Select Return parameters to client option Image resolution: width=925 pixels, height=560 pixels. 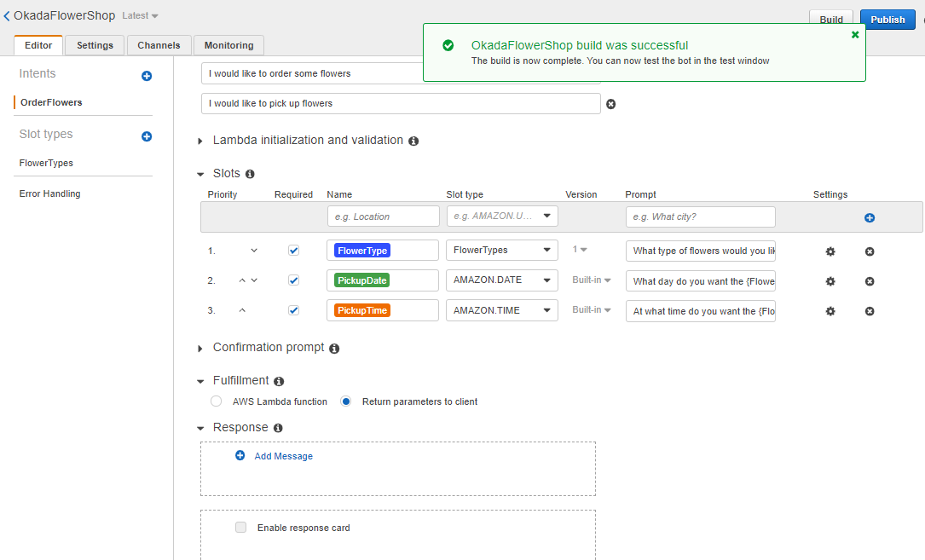[345, 401]
